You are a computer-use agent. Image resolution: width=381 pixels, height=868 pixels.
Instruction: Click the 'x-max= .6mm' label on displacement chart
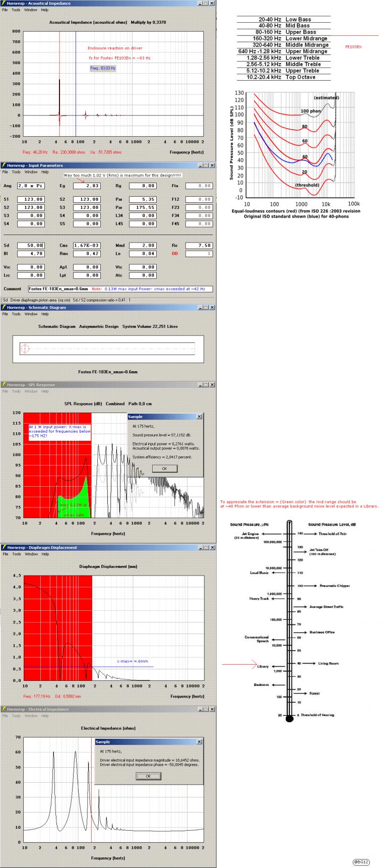(133, 661)
